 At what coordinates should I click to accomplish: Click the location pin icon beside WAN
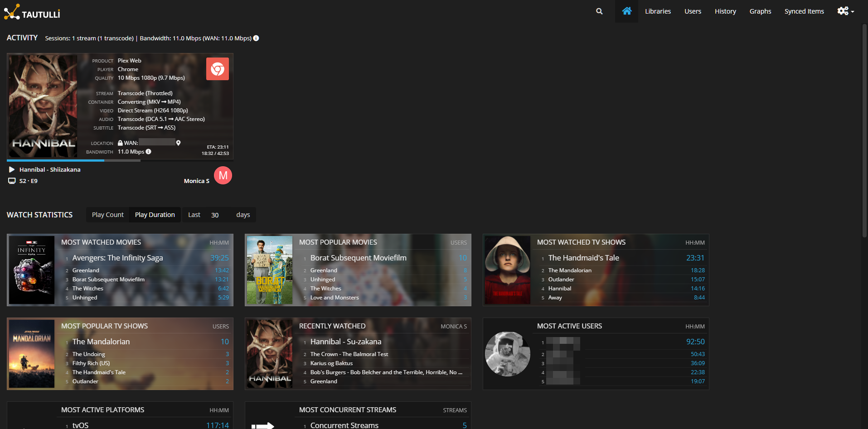tap(179, 143)
